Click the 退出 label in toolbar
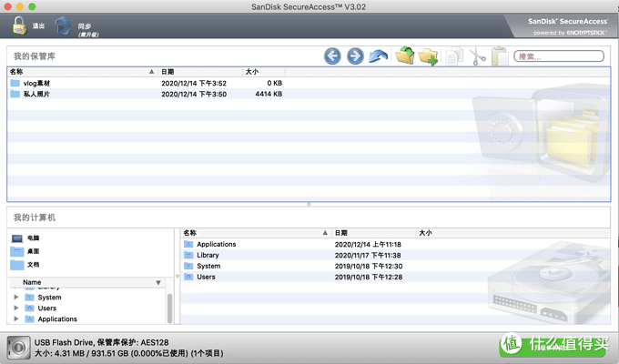Viewport: 619px width, 364px height. coord(38,25)
